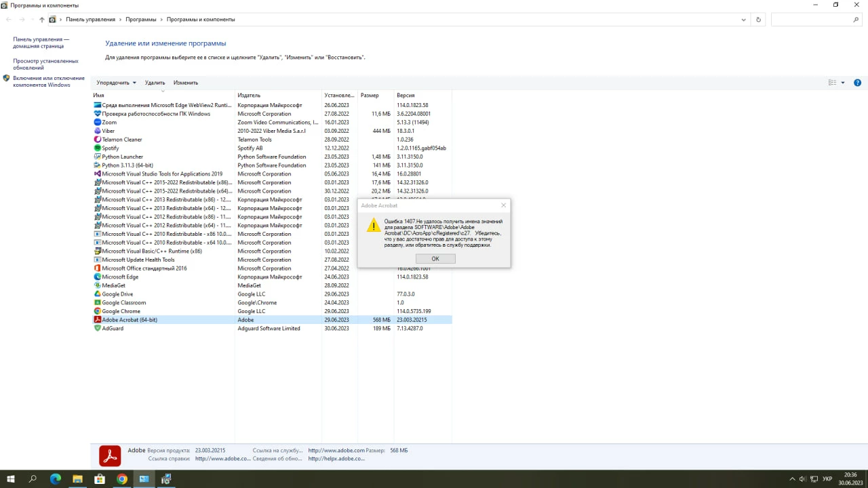The image size is (868, 488).
Task: Expand the recent locations arrow near Back
Action: coord(32,20)
